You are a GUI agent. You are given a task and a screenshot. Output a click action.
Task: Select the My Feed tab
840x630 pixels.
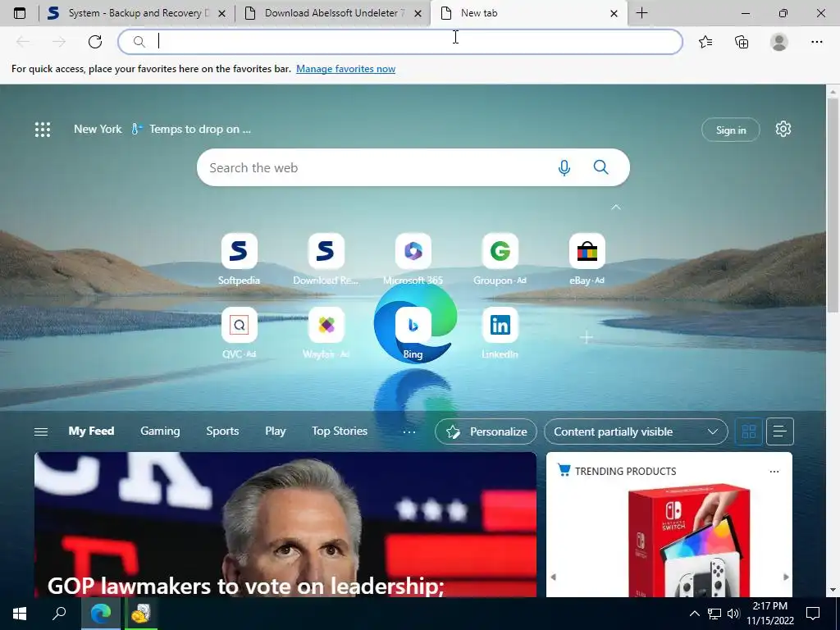pyautogui.click(x=91, y=431)
